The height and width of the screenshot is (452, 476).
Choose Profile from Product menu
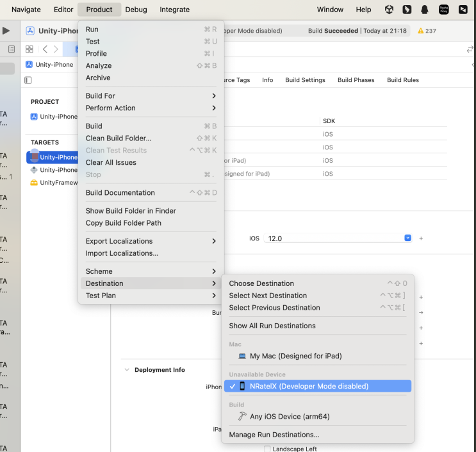[151, 54]
